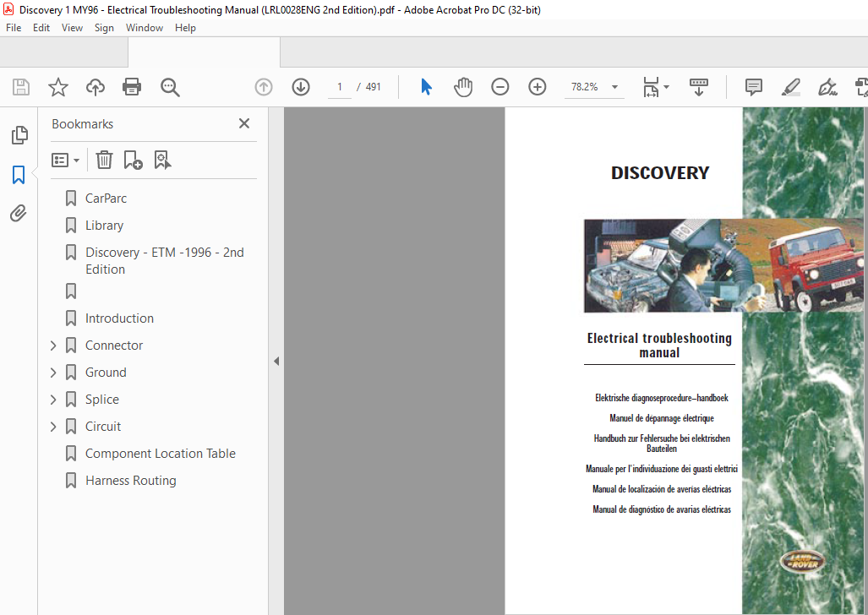This screenshot has height=615, width=868.
Task: Expand the Circuit bookmark
Action: pos(53,427)
